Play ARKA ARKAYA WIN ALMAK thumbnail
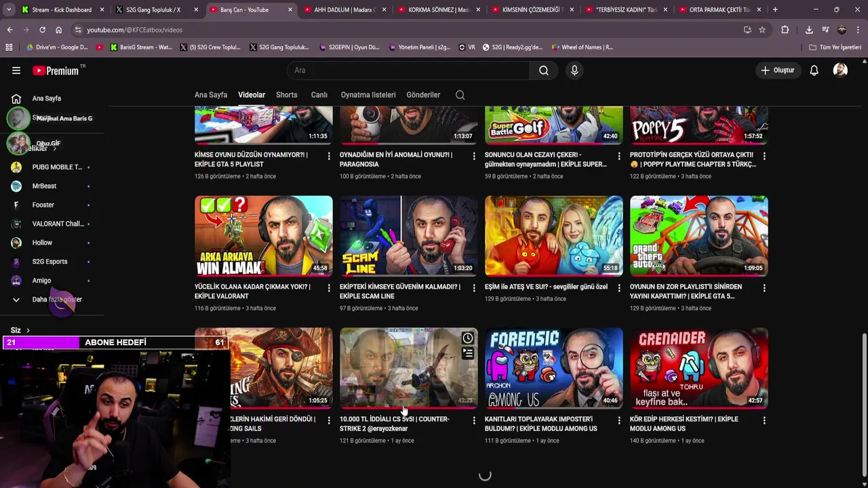This screenshot has width=868, height=488. click(264, 235)
